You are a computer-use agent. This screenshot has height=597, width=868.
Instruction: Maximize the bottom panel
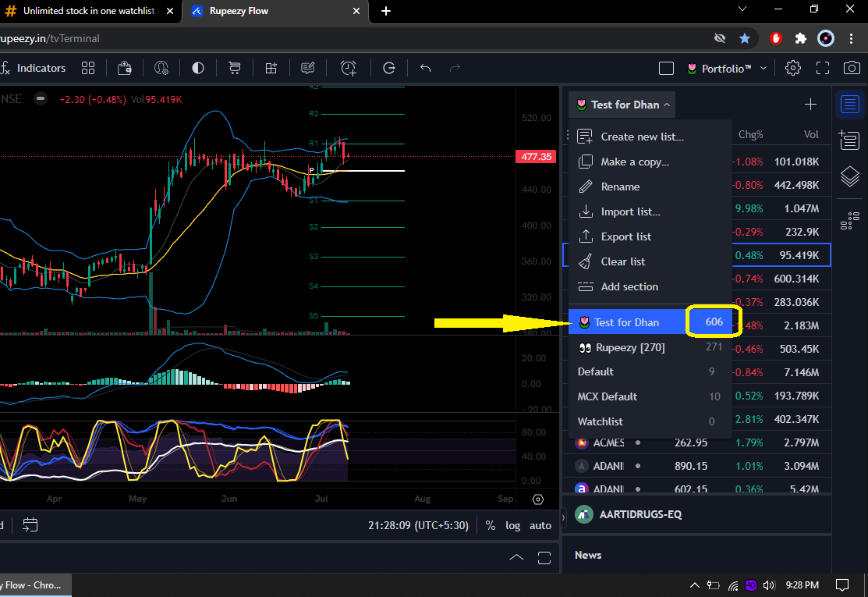pyautogui.click(x=544, y=558)
